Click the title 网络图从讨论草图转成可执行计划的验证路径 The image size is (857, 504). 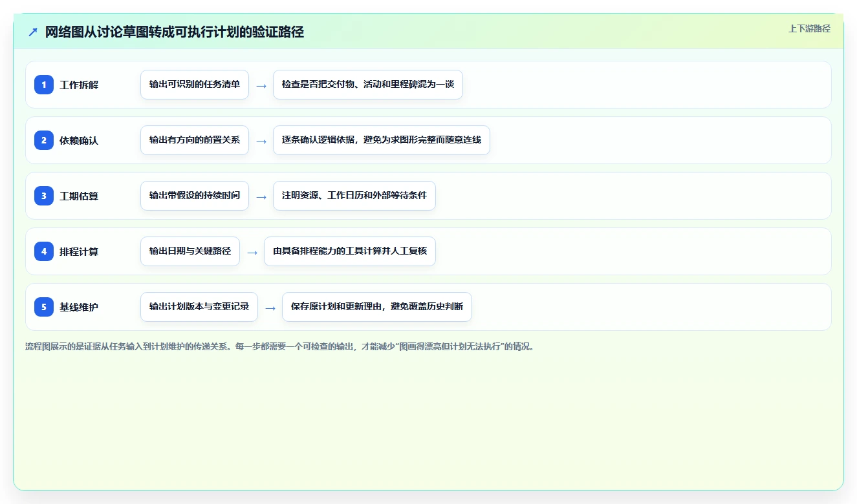(175, 32)
